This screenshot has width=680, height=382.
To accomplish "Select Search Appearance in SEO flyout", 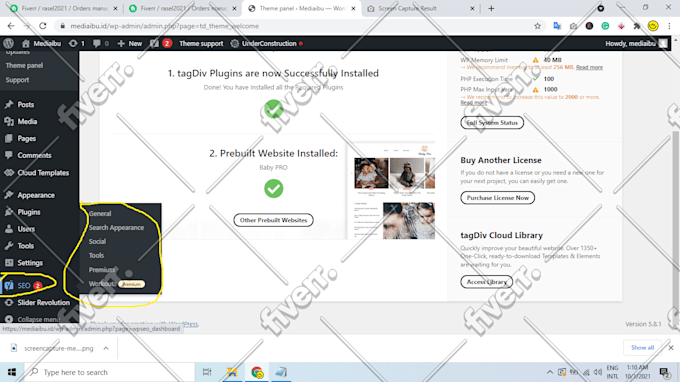I will click(x=116, y=228).
